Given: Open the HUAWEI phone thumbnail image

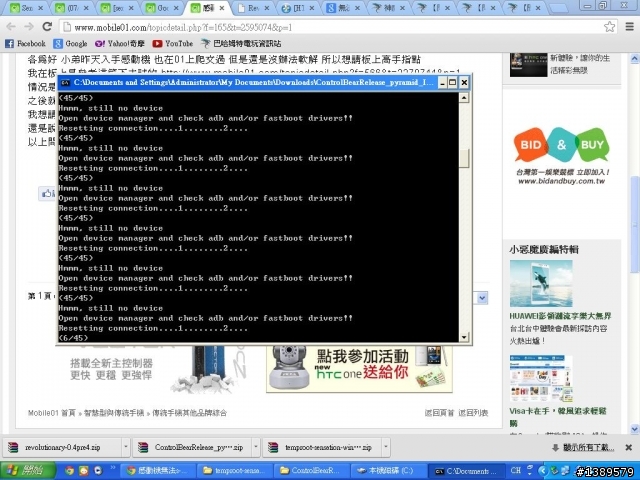Looking at the screenshot, I should [541, 284].
